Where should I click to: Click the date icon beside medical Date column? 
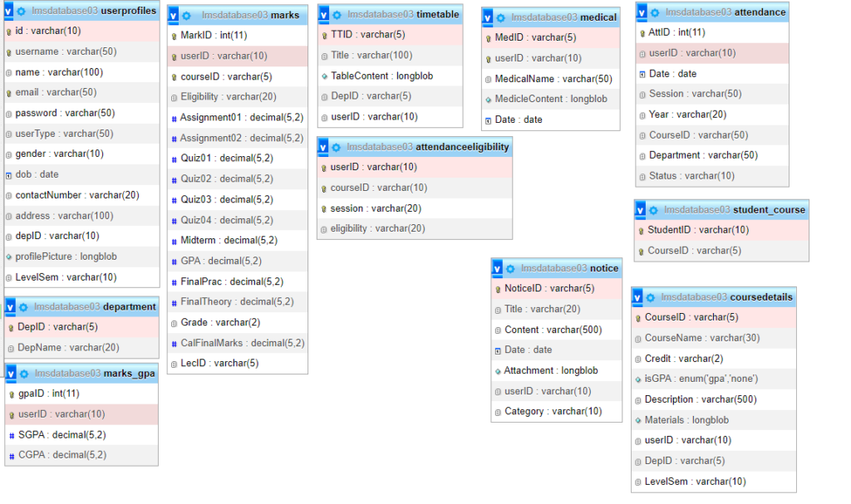click(x=488, y=120)
